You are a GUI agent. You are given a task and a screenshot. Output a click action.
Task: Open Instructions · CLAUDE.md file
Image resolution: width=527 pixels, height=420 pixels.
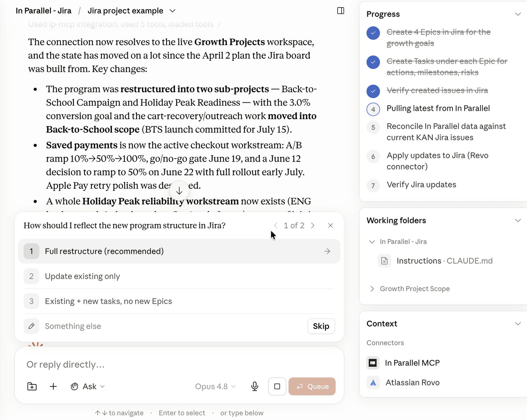[x=435, y=261]
